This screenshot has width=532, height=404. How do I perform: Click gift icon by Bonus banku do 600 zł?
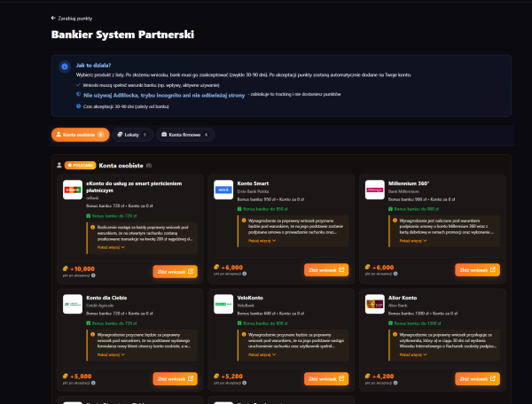pyautogui.click(x=239, y=323)
